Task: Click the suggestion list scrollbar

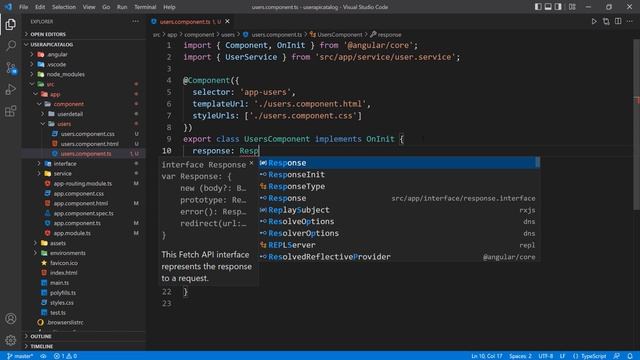Action: coord(538,162)
